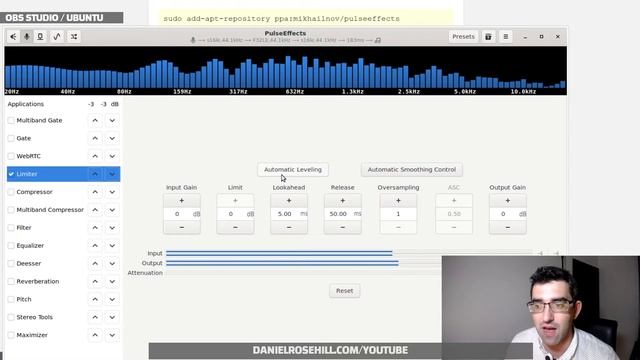The width and height of the screenshot is (640, 360).
Task: Enable the WebRTC checkbox
Action: tap(11, 156)
